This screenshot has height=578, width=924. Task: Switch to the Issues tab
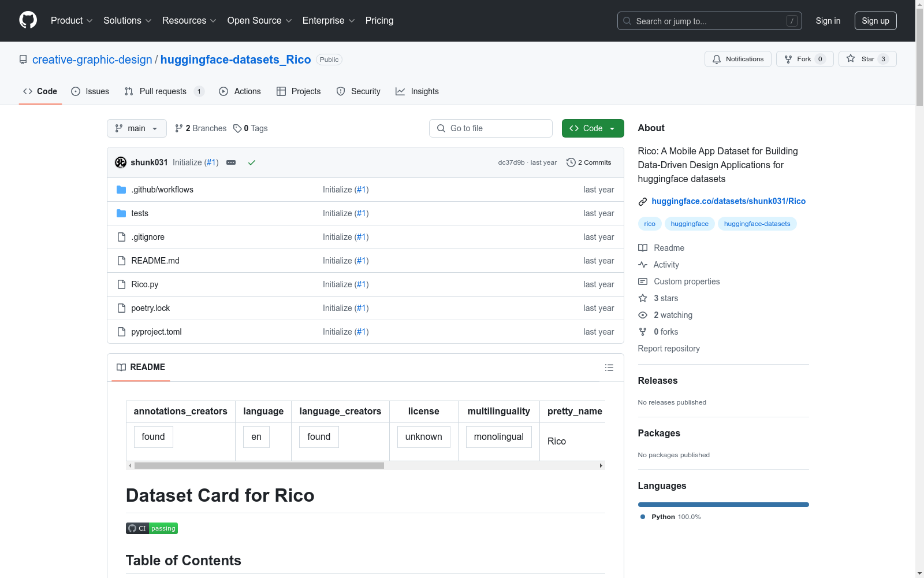coord(90,91)
